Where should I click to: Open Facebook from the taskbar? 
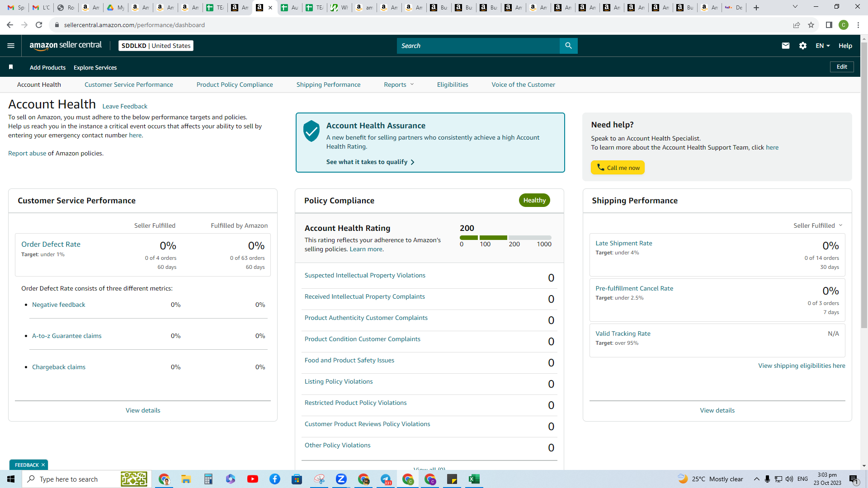275,479
